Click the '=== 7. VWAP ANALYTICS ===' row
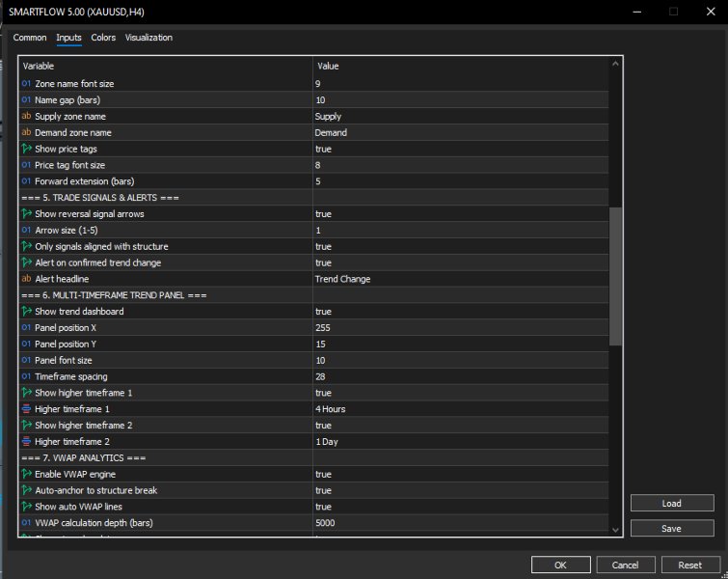 coord(313,457)
